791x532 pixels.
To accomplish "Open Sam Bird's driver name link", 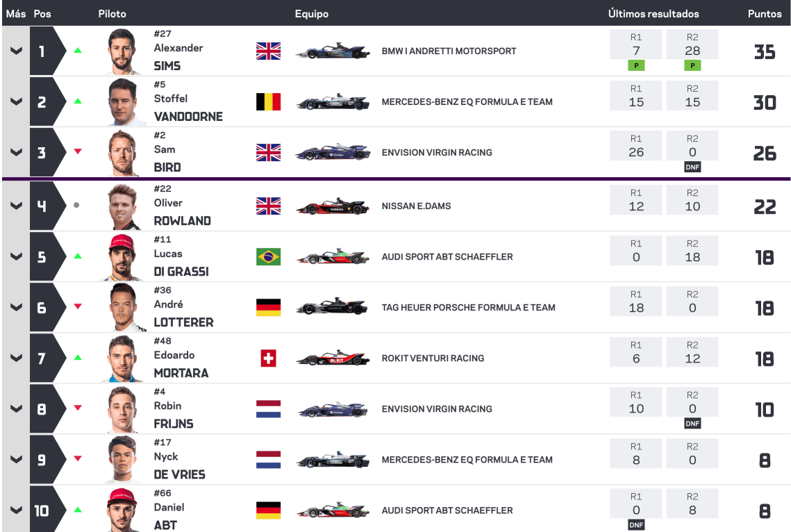I will tap(167, 167).
